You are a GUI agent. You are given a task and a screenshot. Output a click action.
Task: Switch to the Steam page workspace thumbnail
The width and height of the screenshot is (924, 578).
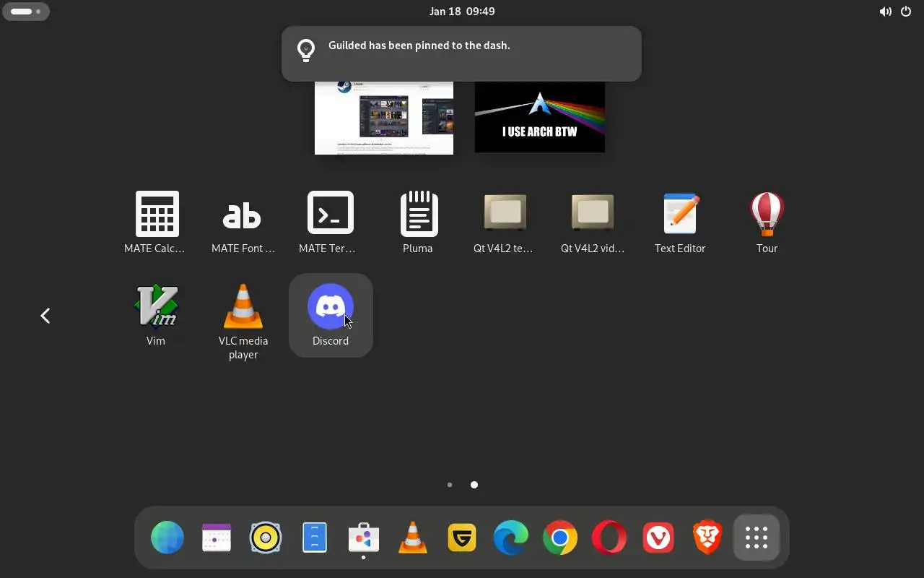pyautogui.click(x=384, y=118)
